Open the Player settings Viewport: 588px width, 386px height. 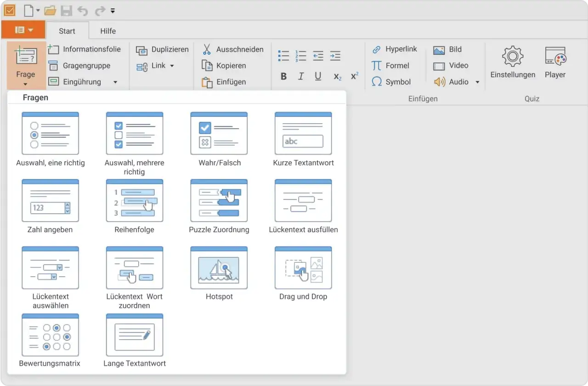pos(555,62)
